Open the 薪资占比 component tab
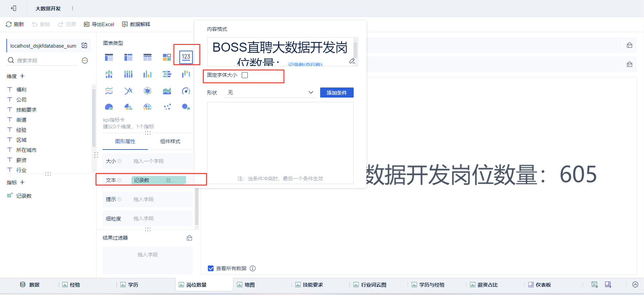Viewport: 644px width, 295px height. [x=484, y=285]
